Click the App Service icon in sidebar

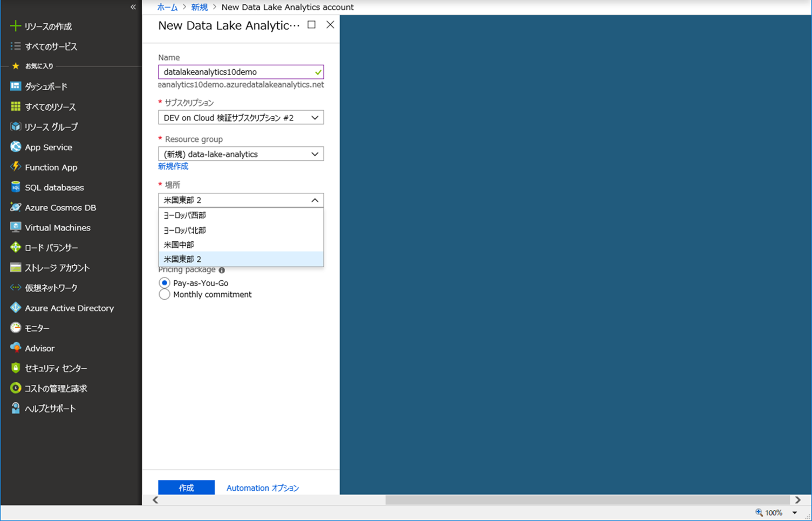pyautogui.click(x=16, y=147)
